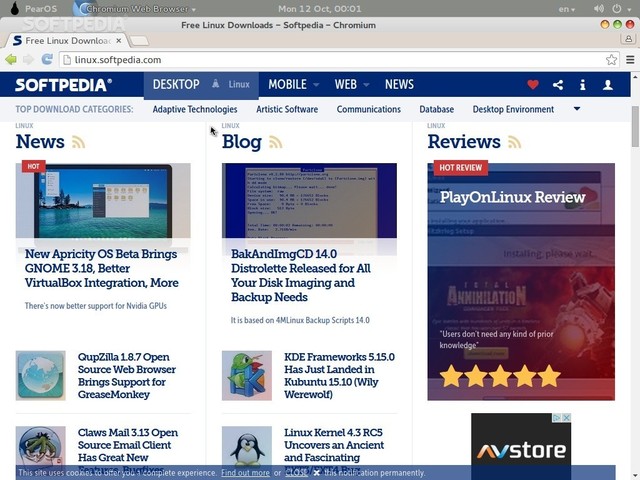Image resolution: width=640 pixels, height=480 pixels.
Task: Open Artistic Software category
Action: coord(287,109)
